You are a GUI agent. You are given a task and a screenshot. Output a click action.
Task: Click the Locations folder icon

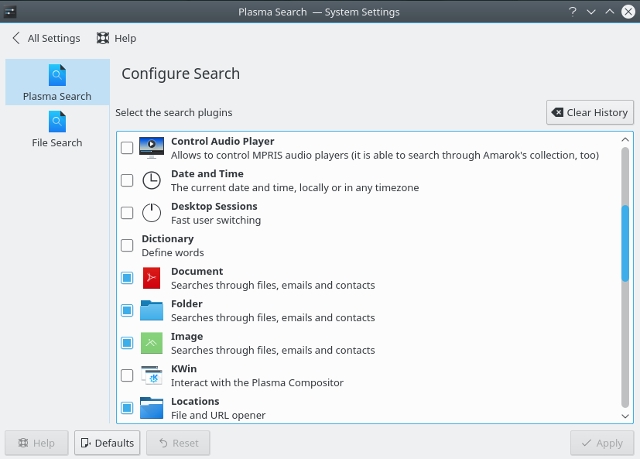point(151,408)
